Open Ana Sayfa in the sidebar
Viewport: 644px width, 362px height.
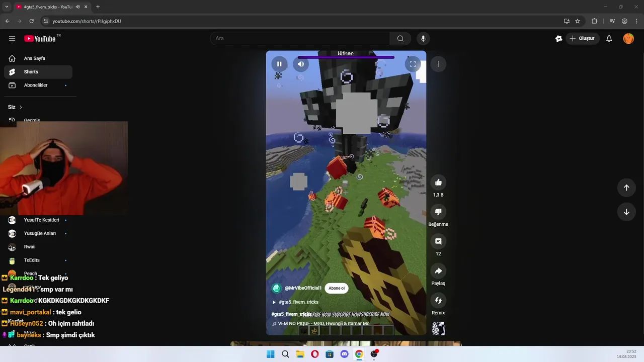pyautogui.click(x=38, y=58)
